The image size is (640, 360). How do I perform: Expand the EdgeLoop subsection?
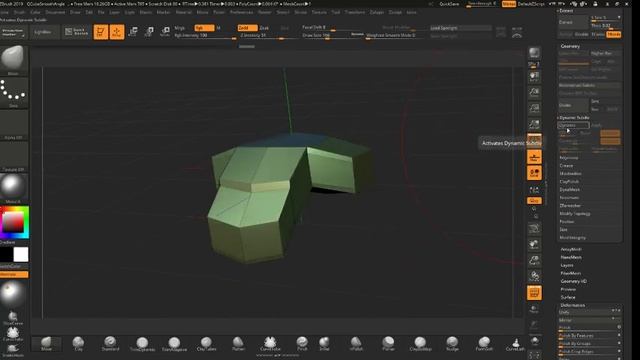point(569,158)
